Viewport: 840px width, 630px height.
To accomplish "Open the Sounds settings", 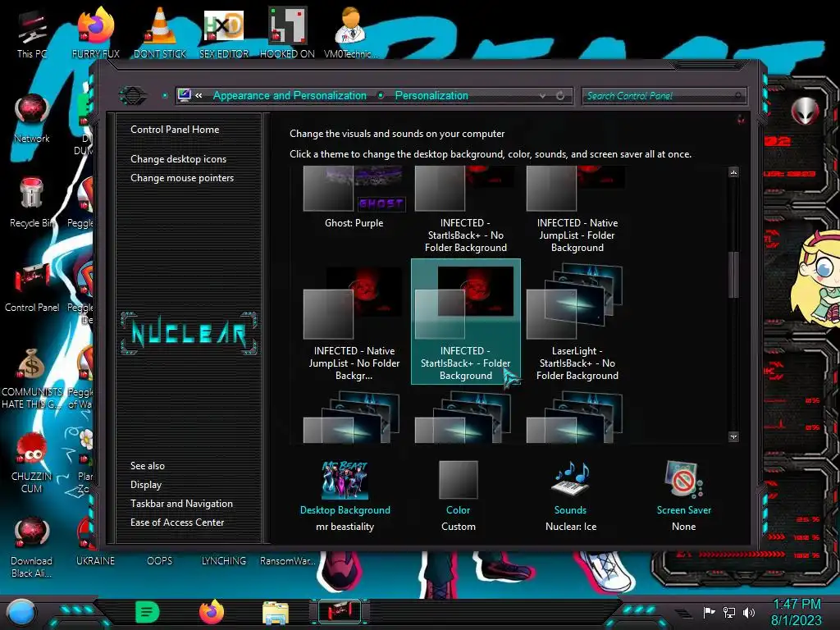I will pyautogui.click(x=571, y=495).
